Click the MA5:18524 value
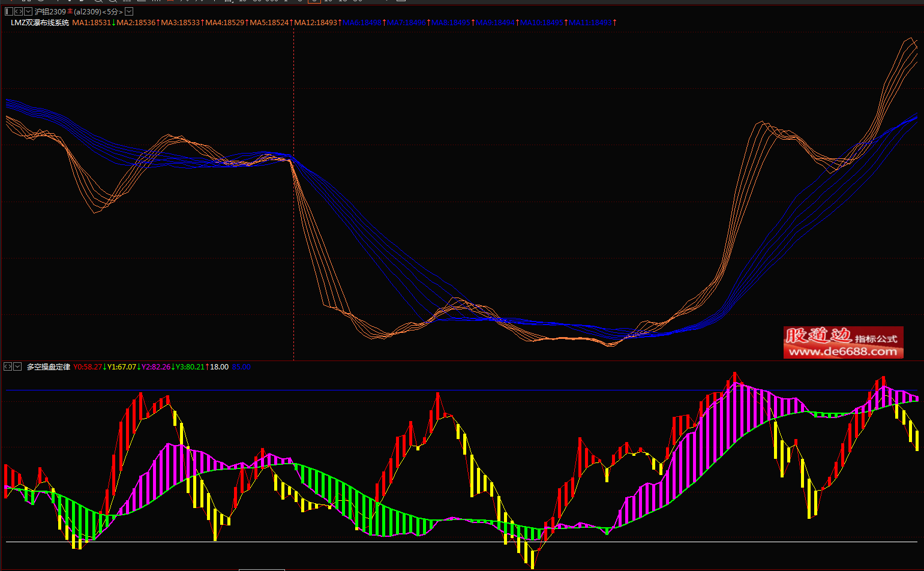Viewport: 924px width, 571px height. [x=269, y=22]
